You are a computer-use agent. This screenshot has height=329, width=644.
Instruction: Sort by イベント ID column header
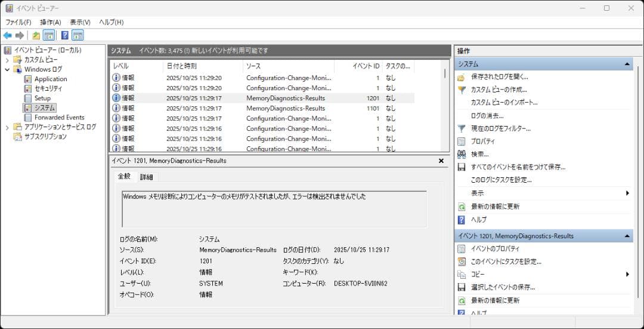[x=358, y=66]
